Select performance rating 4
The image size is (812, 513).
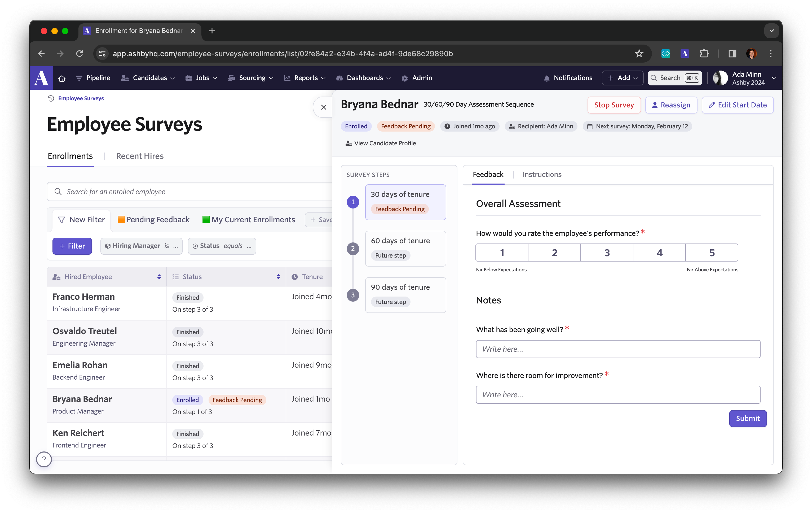point(659,253)
